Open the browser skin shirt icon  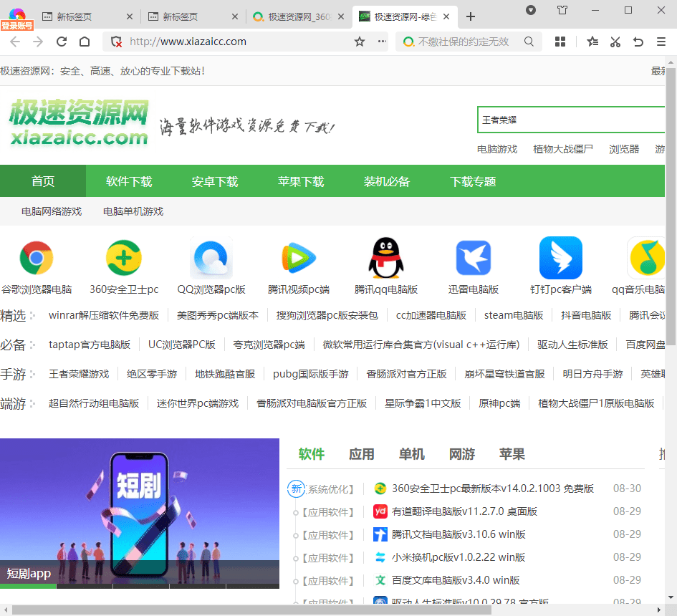point(562,10)
